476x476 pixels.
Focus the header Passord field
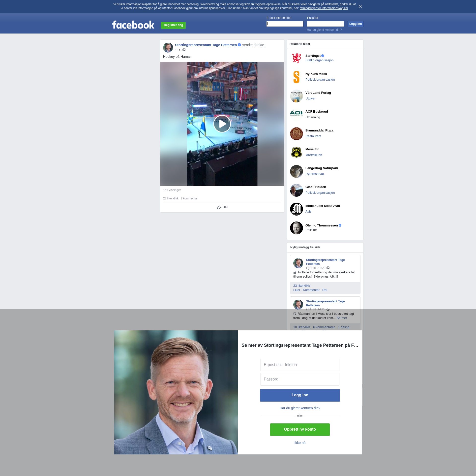pyautogui.click(x=326, y=24)
